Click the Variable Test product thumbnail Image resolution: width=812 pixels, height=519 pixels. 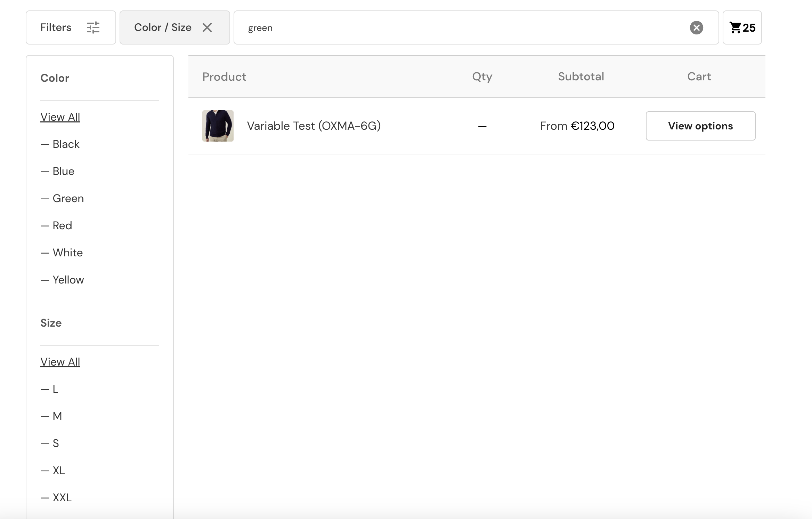click(218, 126)
